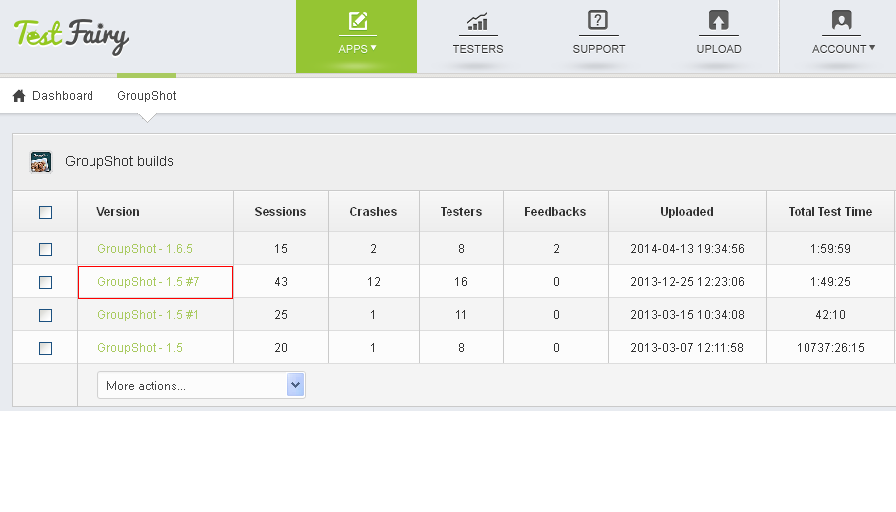The height and width of the screenshot is (512, 896).
Task: Click the Testers chart icon
Action: click(478, 21)
